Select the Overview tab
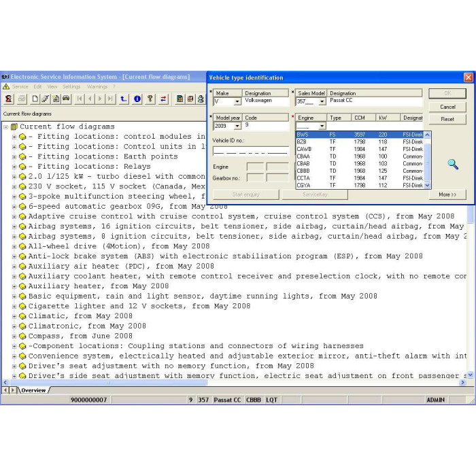476x476 pixels. click(33, 390)
